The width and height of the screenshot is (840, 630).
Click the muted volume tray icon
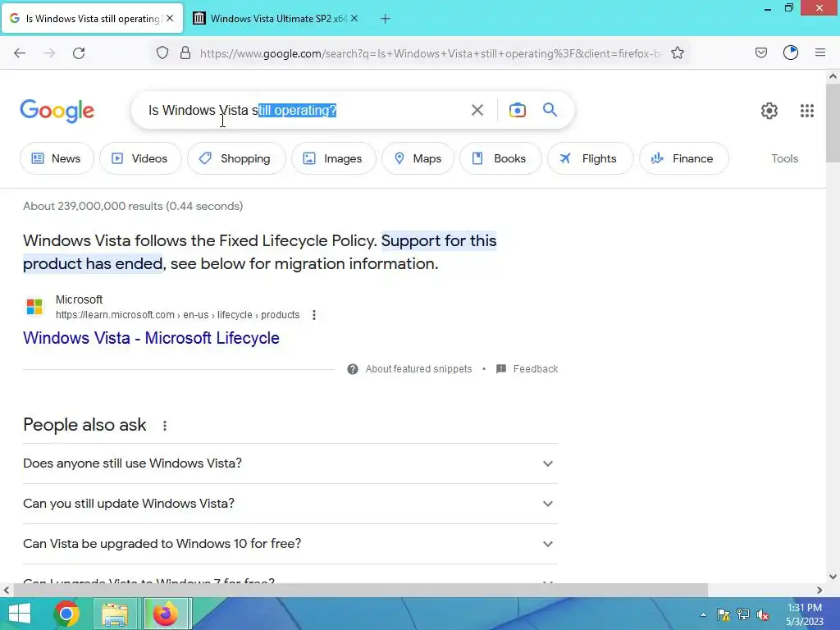point(763,614)
